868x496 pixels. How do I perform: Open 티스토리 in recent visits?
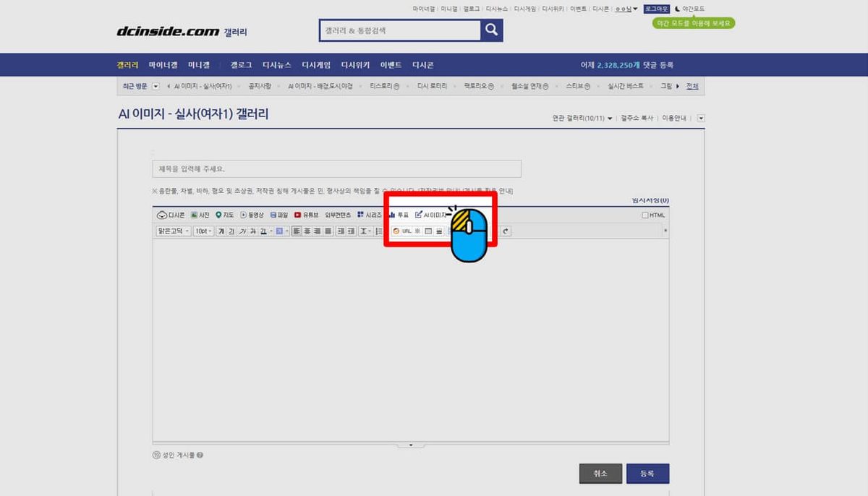(384, 86)
